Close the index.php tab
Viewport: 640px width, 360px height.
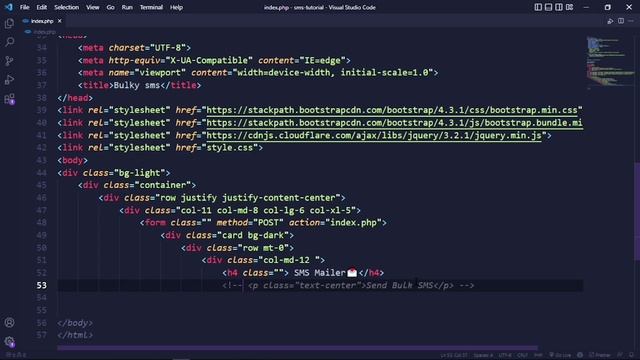[x=60, y=21]
